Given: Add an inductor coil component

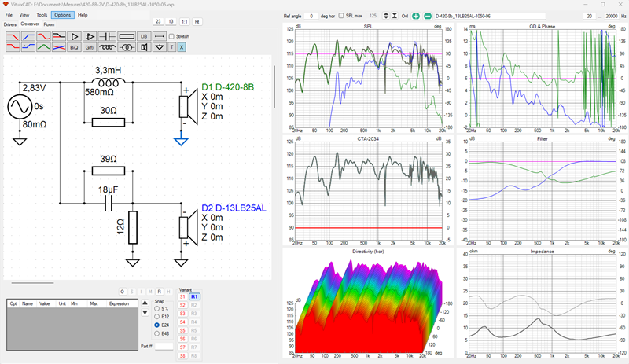Looking at the screenshot, I should [x=107, y=47].
